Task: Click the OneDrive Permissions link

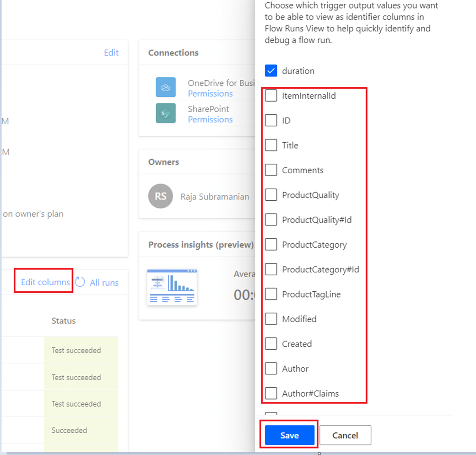Action: pos(210,94)
